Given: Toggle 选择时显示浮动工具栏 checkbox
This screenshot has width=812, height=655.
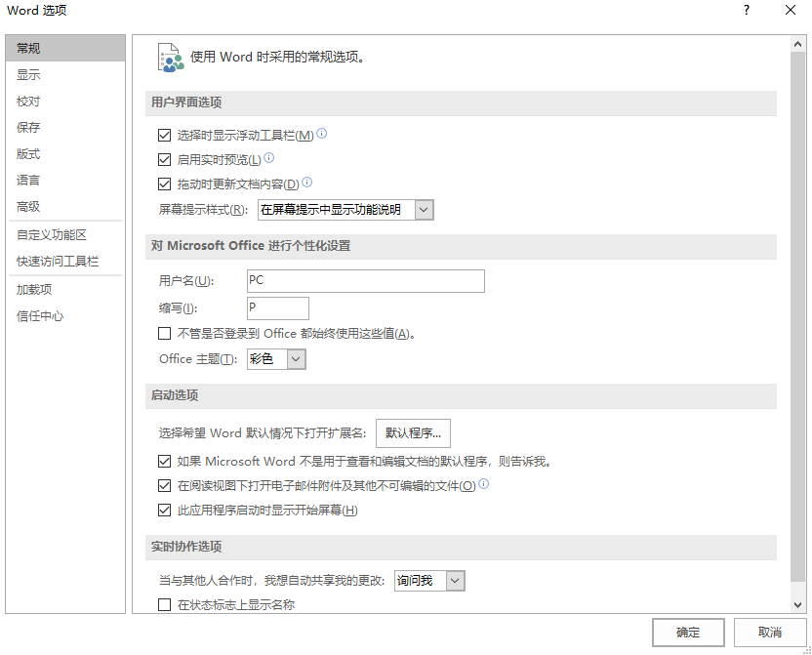Looking at the screenshot, I should tap(164, 135).
